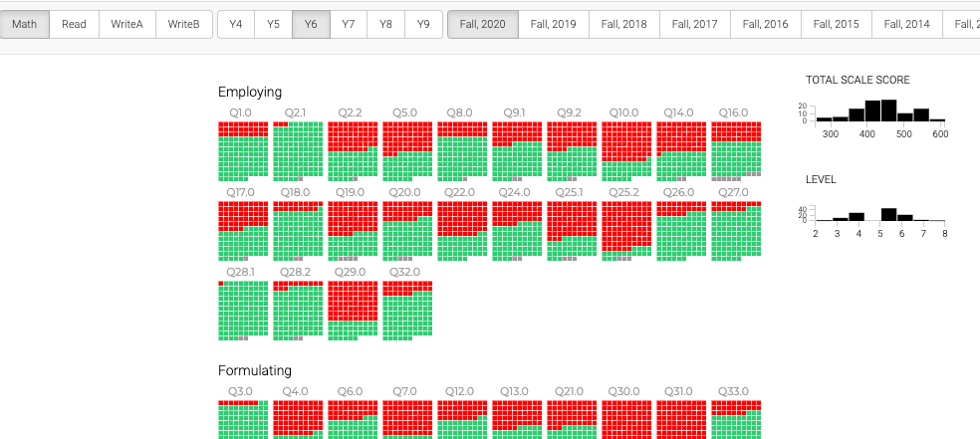Switch to the Read subject
980x439 pixels.
click(74, 24)
